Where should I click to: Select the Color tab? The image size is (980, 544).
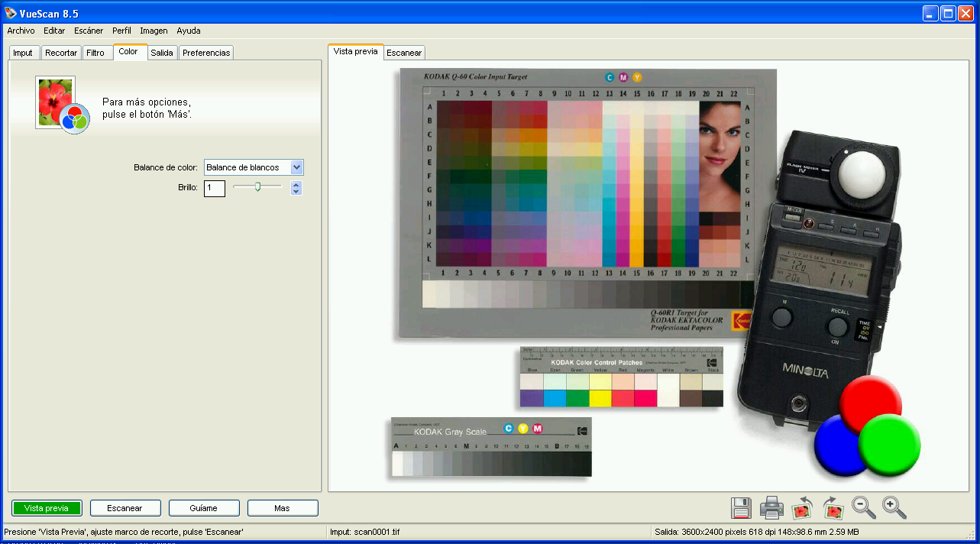(128, 51)
